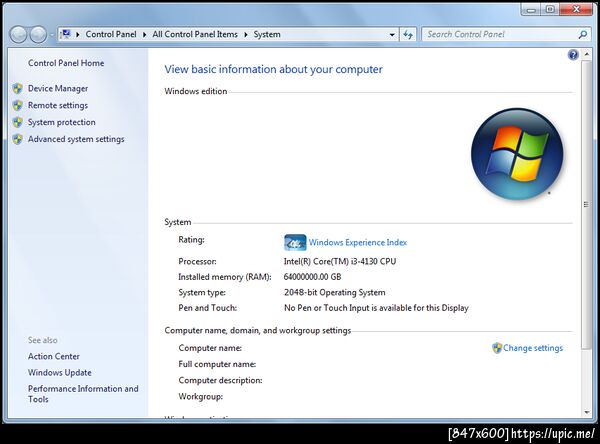
Task: Click the Pen and Touch label
Action: 207,308
